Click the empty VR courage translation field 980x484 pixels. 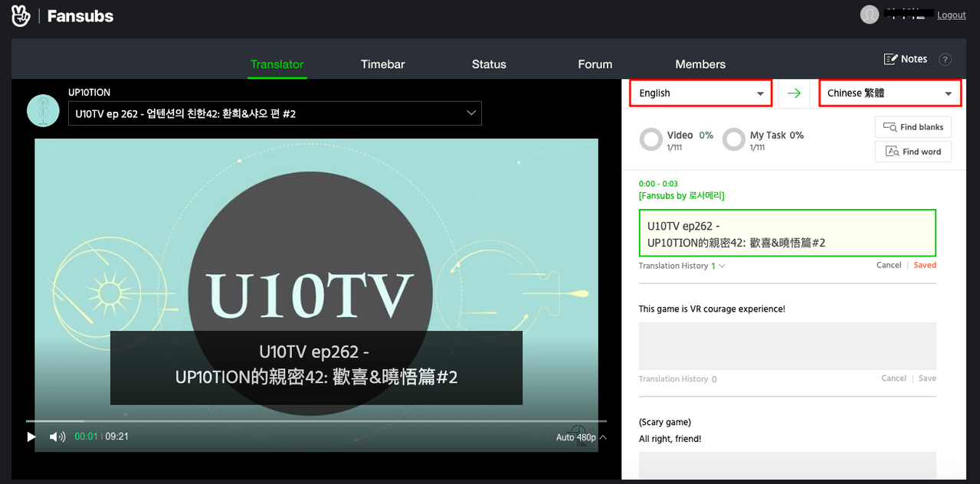(788, 346)
